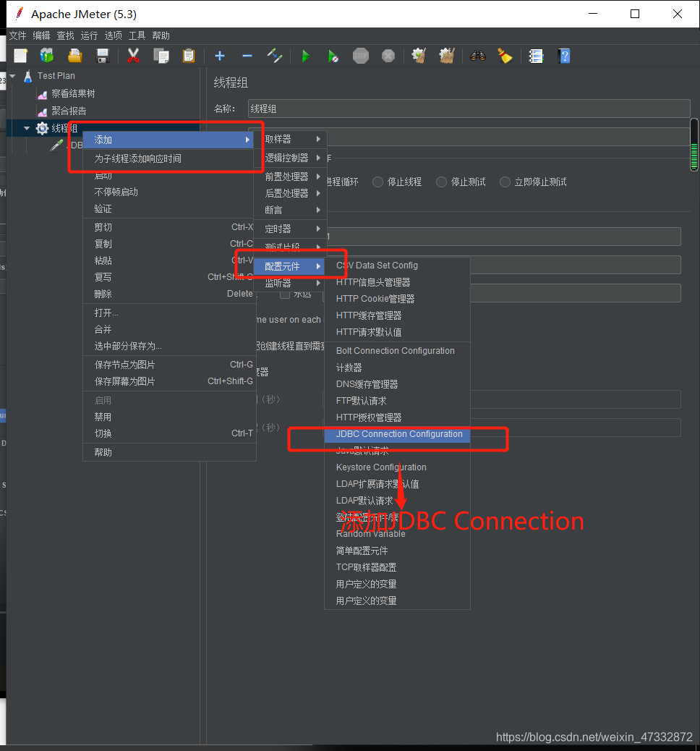700x751 pixels.
Task: Choose CSV Data Set Config
Action: point(397,266)
